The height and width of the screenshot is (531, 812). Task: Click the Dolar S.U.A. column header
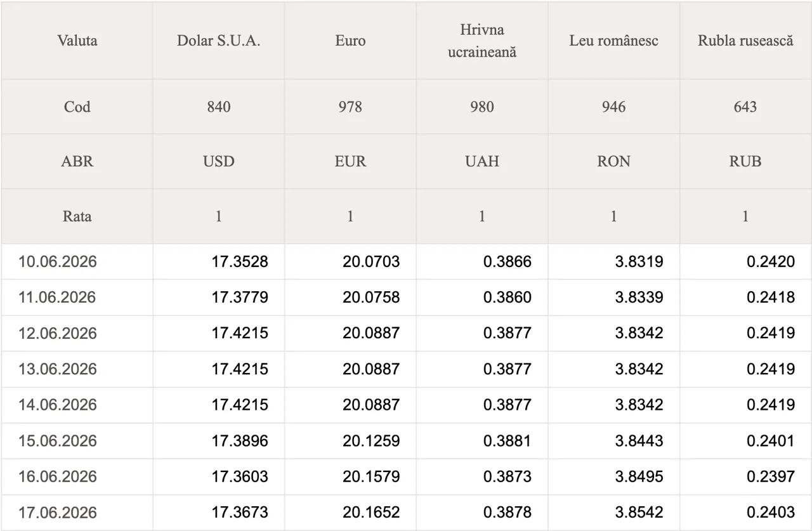(x=218, y=41)
